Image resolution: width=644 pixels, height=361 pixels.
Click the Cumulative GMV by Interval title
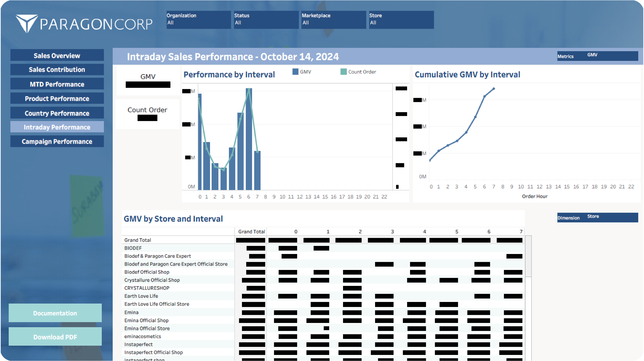click(x=468, y=74)
